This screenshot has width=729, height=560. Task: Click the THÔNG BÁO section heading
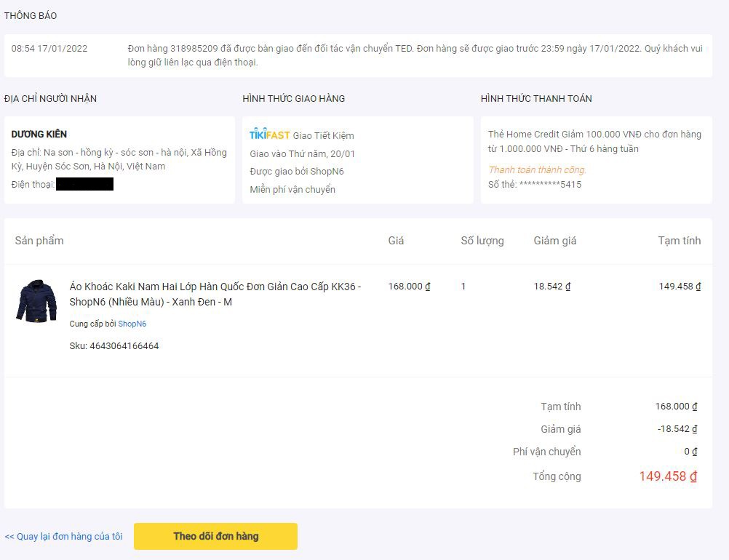point(31,16)
